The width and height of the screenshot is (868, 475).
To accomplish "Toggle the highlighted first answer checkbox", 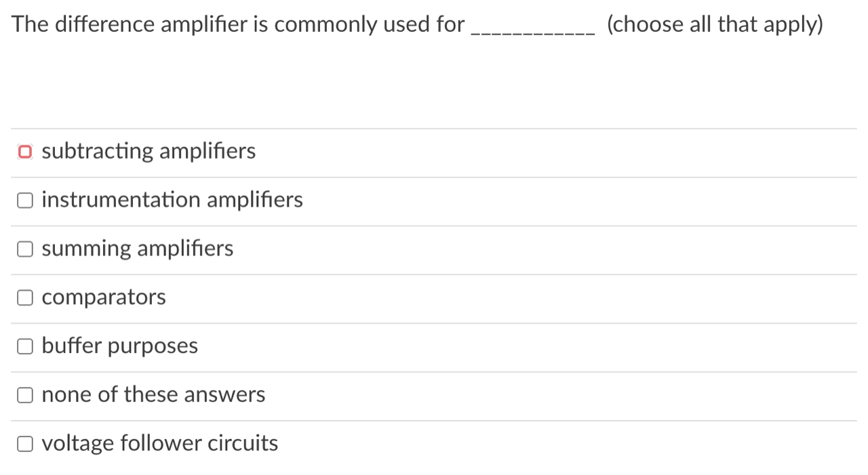I will coord(24,151).
